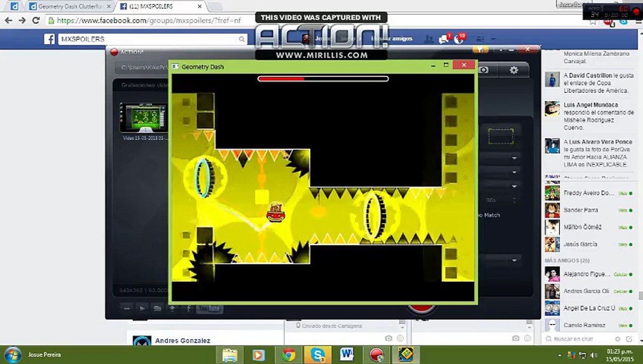The height and width of the screenshot is (364, 643).
Task: Click the dashed green region selection icon in Action!
Action: click(500, 136)
